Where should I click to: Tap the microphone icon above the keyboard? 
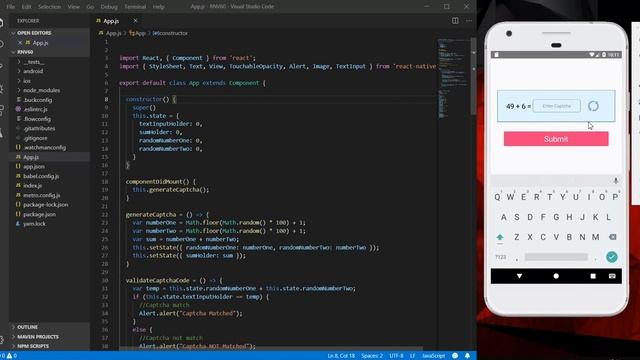pyautogui.click(x=616, y=180)
